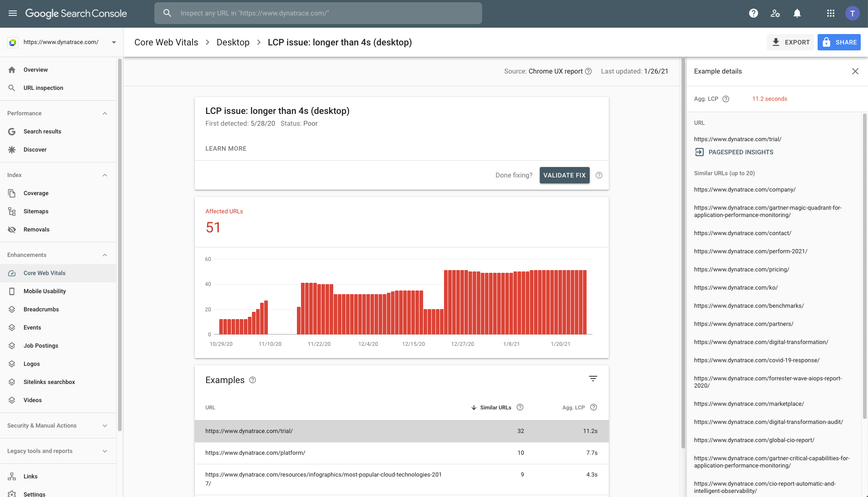Open Videos enhancement report
The width and height of the screenshot is (868, 497).
(58, 400)
